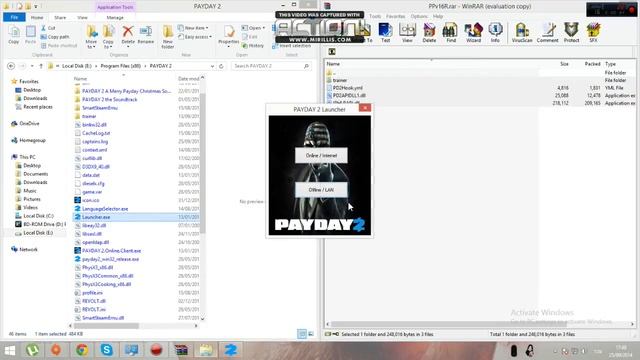This screenshot has height=360, width=640.
Task: Open uTorrent from the taskbar
Action: 32,350
